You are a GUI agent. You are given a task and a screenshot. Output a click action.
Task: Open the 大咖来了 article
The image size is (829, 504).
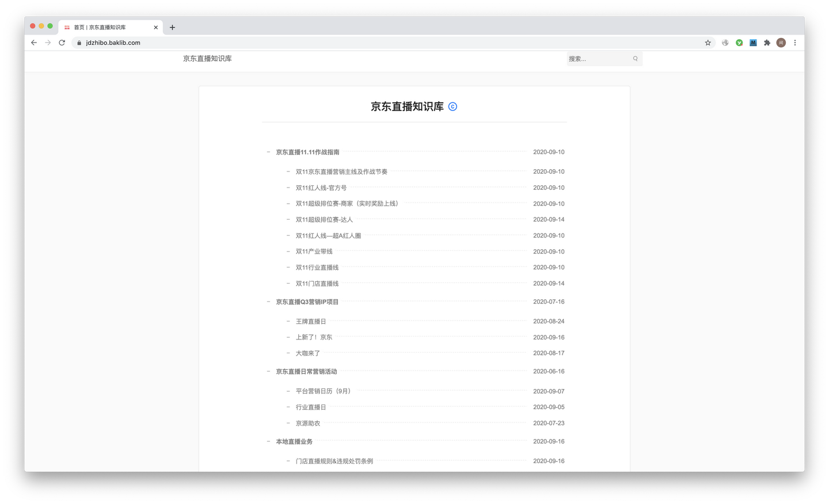(308, 353)
